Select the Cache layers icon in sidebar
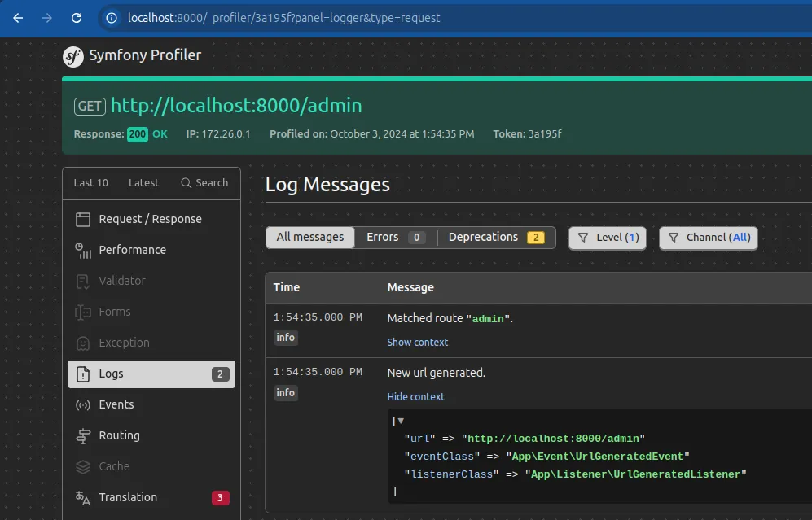This screenshot has width=812, height=520. click(x=84, y=466)
